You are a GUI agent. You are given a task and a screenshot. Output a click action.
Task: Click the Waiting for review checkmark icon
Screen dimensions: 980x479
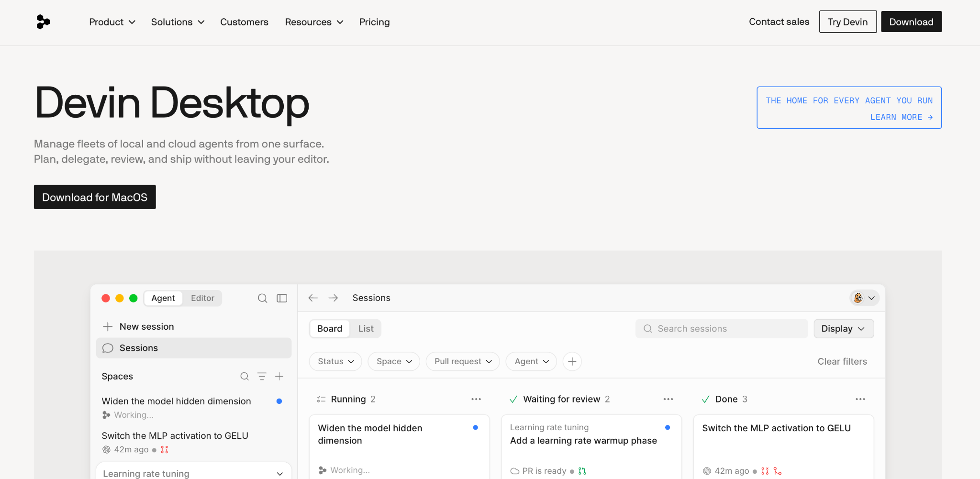click(x=513, y=399)
